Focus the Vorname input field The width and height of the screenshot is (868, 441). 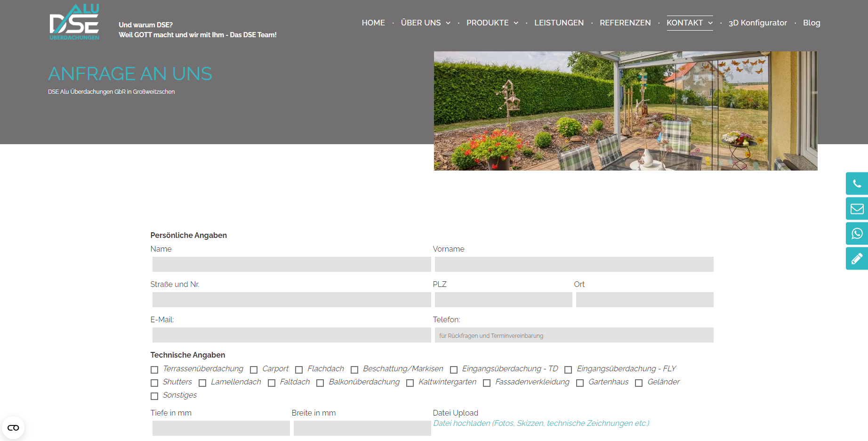(x=574, y=264)
